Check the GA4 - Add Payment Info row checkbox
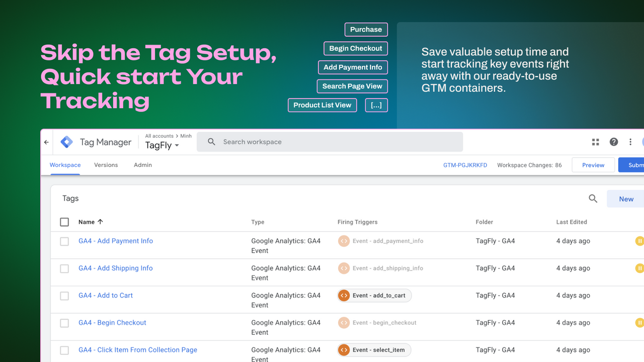The width and height of the screenshot is (644, 362). [x=64, y=241]
